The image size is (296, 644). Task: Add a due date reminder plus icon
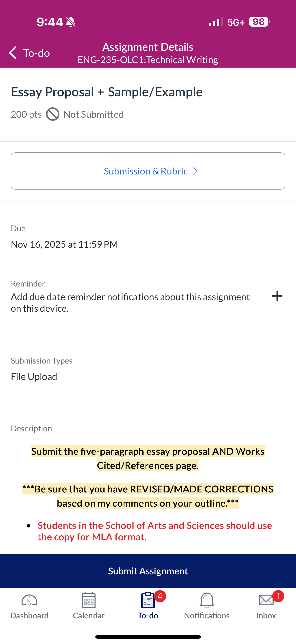point(277,296)
